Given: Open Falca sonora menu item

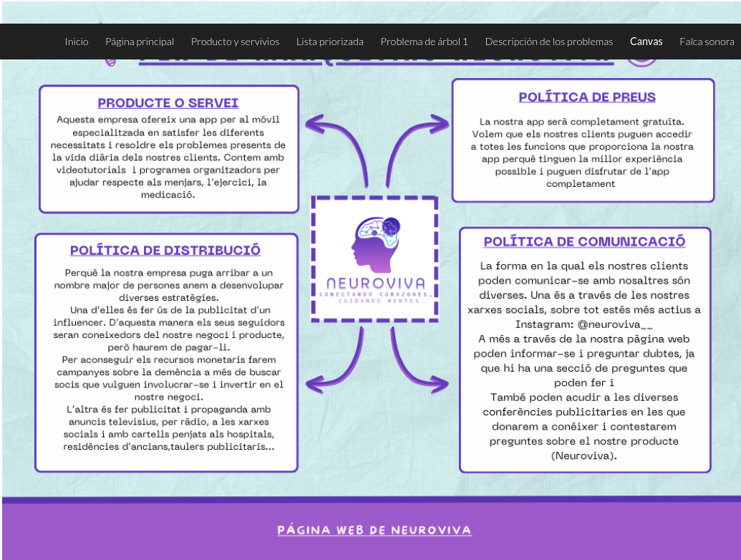Looking at the screenshot, I should (x=707, y=42).
